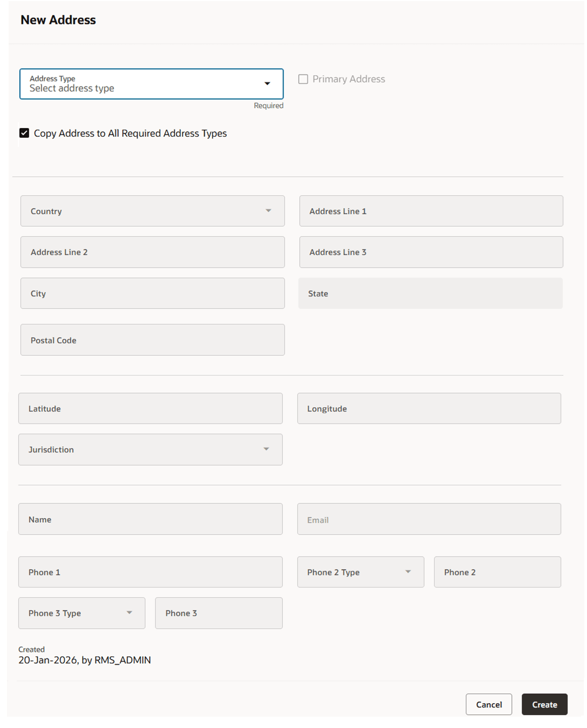This screenshot has height=728, width=587.
Task: Open the Jurisdiction dropdown
Action: pos(150,450)
